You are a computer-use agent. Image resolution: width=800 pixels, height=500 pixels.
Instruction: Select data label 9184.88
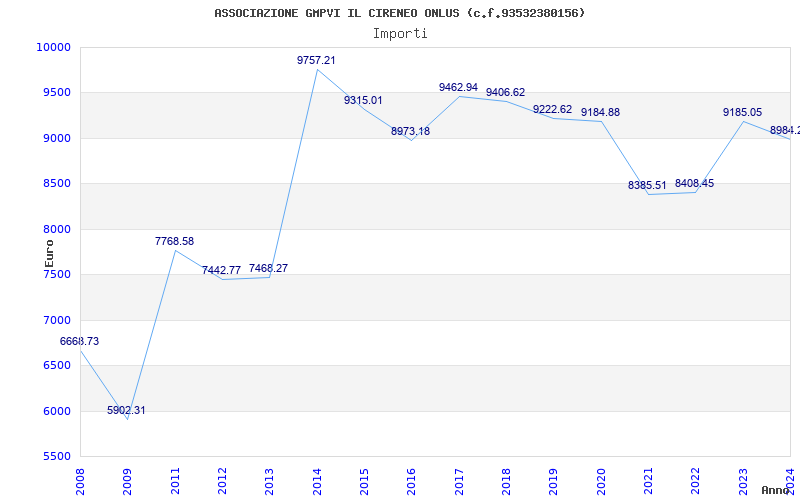pyautogui.click(x=601, y=112)
